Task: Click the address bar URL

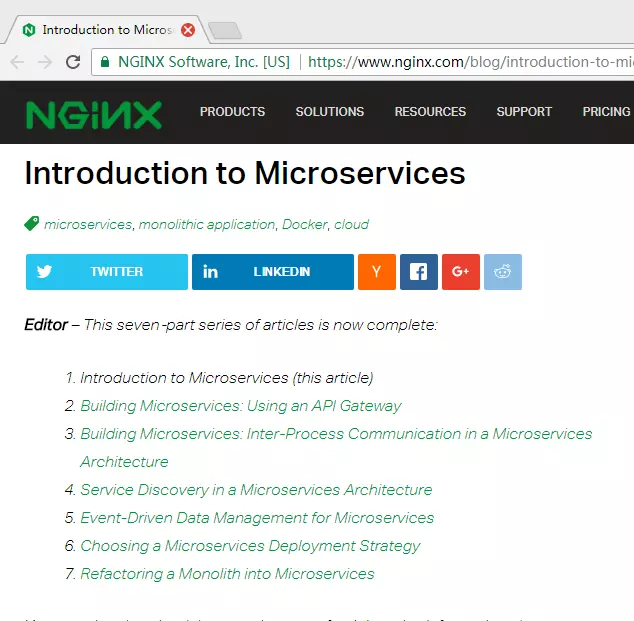Action: pyautogui.click(x=470, y=62)
